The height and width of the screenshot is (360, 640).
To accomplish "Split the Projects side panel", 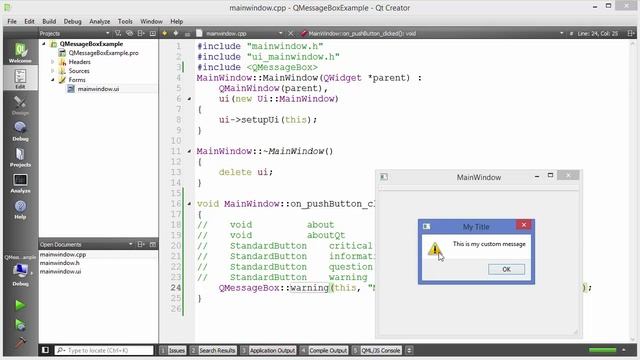I will [141, 33].
